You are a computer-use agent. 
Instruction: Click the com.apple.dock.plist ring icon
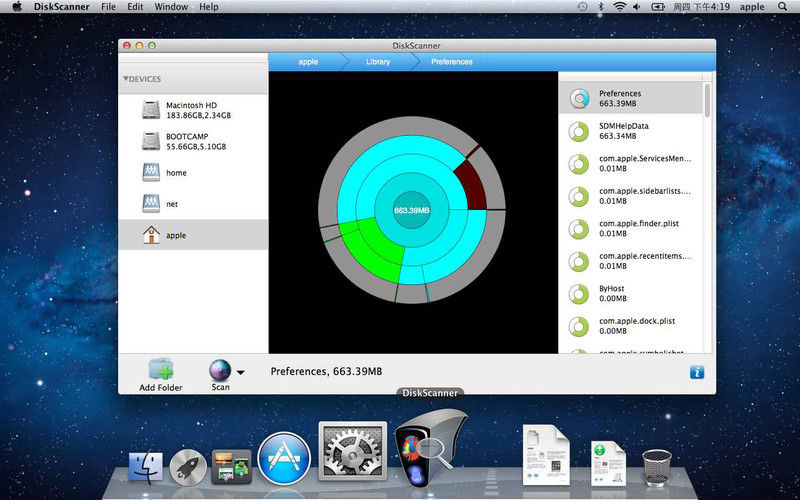[x=579, y=327]
